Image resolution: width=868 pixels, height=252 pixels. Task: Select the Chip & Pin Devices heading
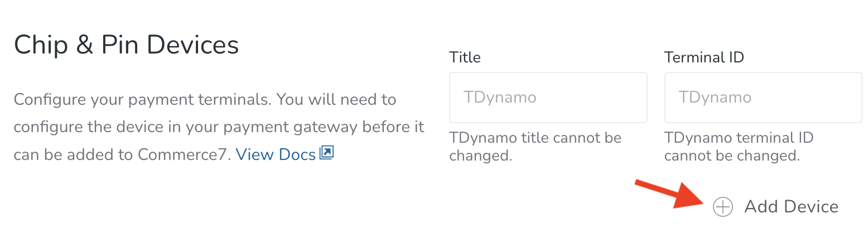[126, 45]
